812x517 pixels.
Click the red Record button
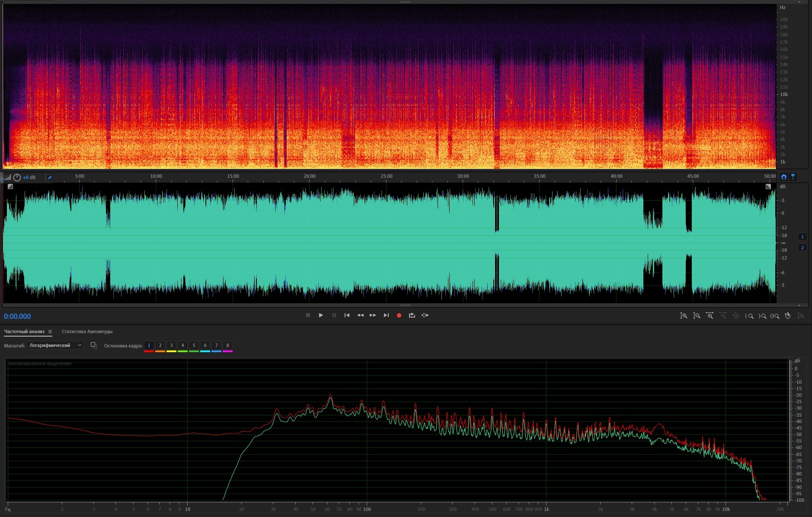[399, 315]
